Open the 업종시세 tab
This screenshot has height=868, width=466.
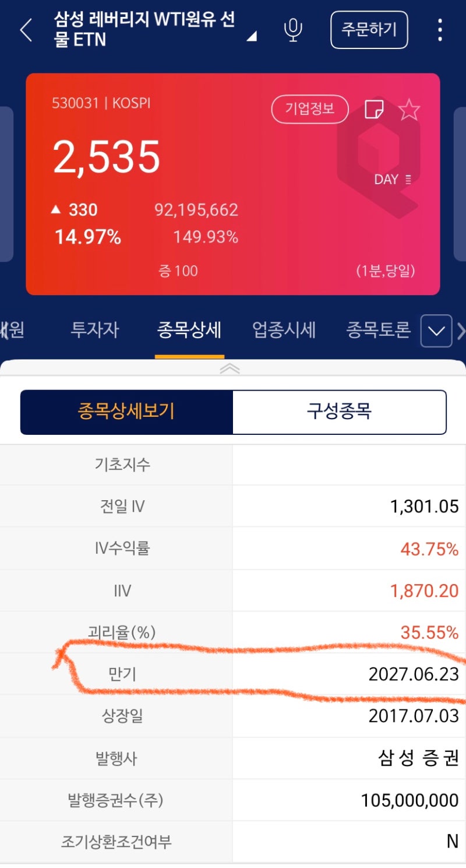[283, 330]
